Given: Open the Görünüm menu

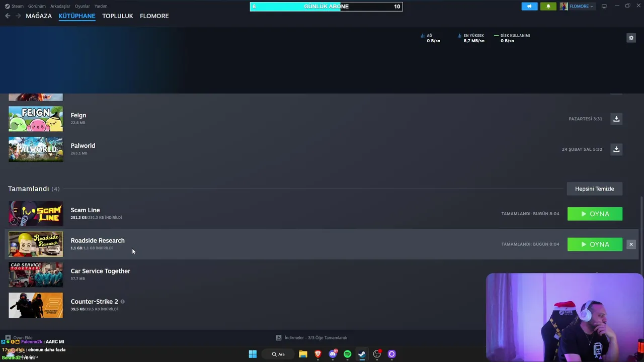Looking at the screenshot, I should (x=37, y=6).
